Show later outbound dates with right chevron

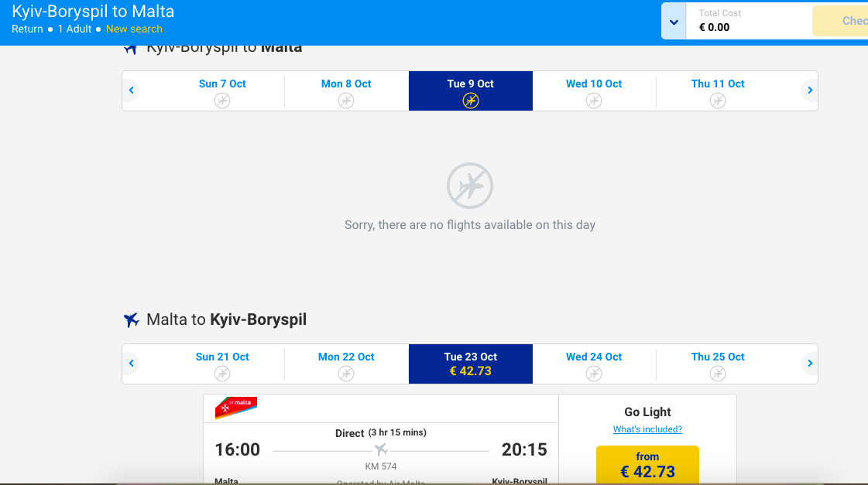click(809, 91)
